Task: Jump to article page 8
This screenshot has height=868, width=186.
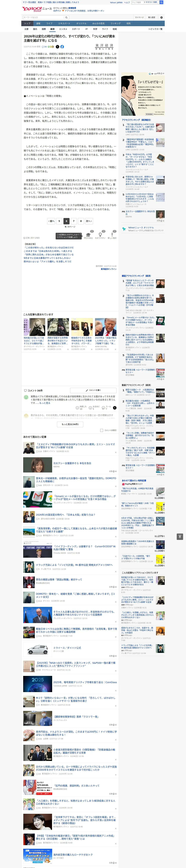Action: coord(81,221)
